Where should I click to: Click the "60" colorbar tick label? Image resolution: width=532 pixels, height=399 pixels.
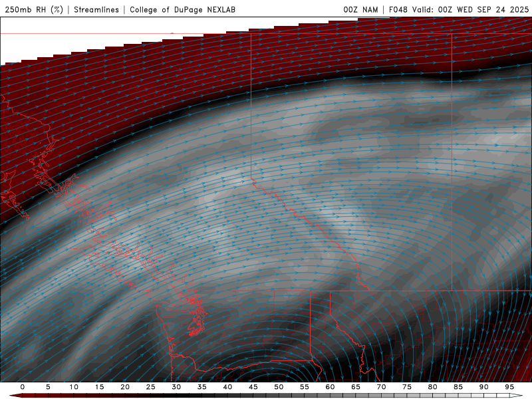[330, 387]
